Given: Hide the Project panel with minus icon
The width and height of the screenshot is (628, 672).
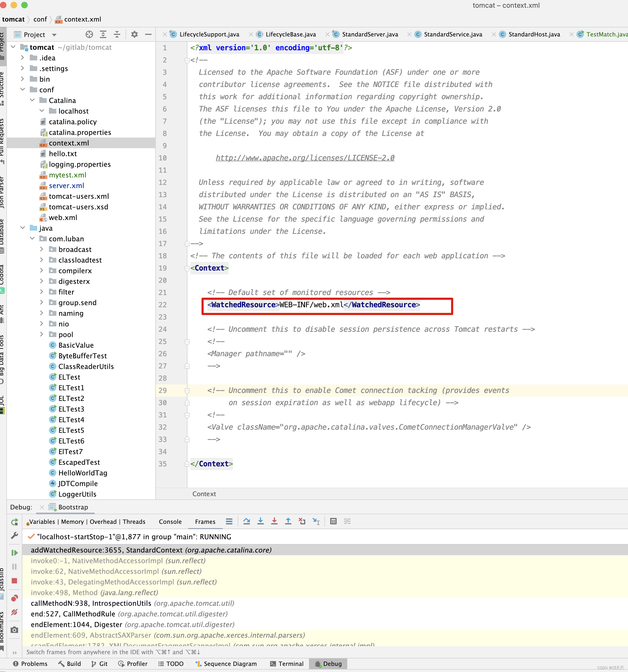Looking at the screenshot, I should click(148, 34).
